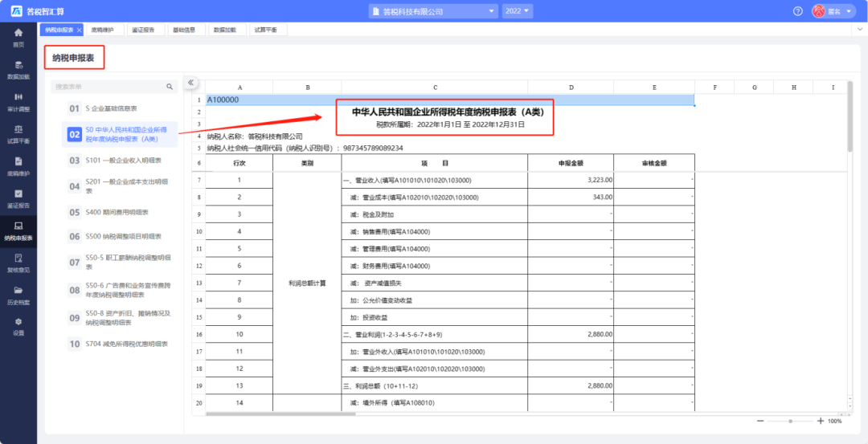The image size is (868, 444).
Task: Go to 首页 in the left sidebar
Action: (18, 37)
